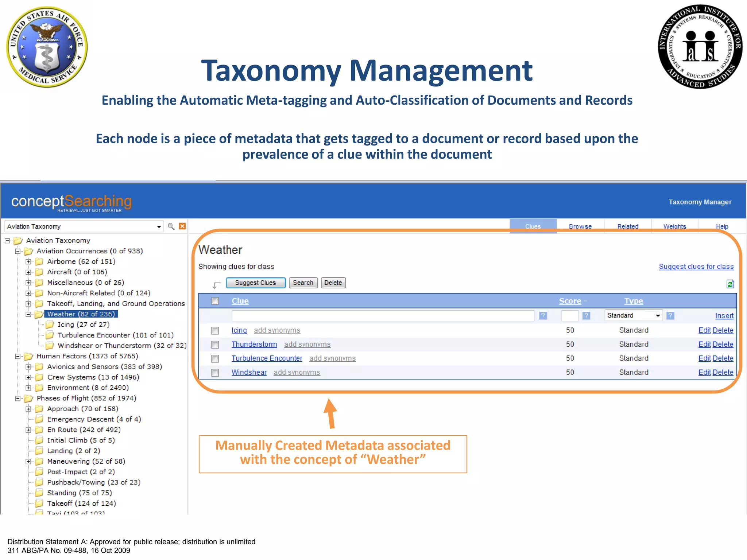This screenshot has width=747, height=560.
Task: Click the Emergency Descent folder icon
Action: (x=39, y=419)
